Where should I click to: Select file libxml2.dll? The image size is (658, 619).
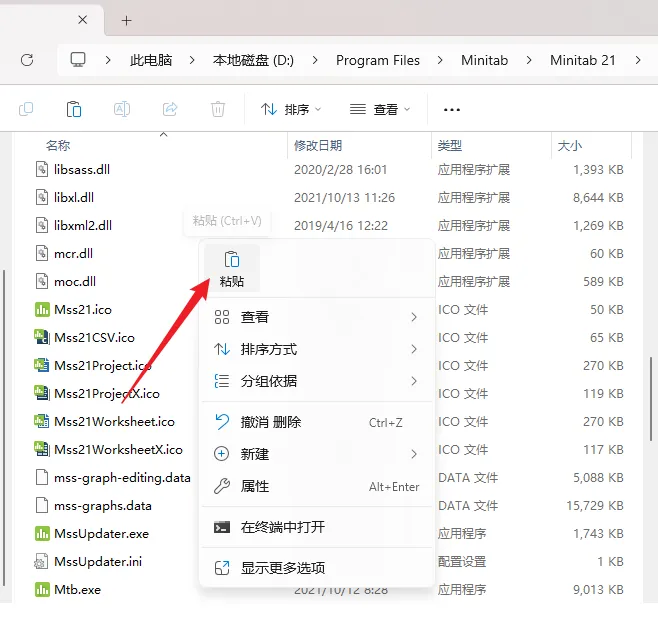[x=83, y=226]
